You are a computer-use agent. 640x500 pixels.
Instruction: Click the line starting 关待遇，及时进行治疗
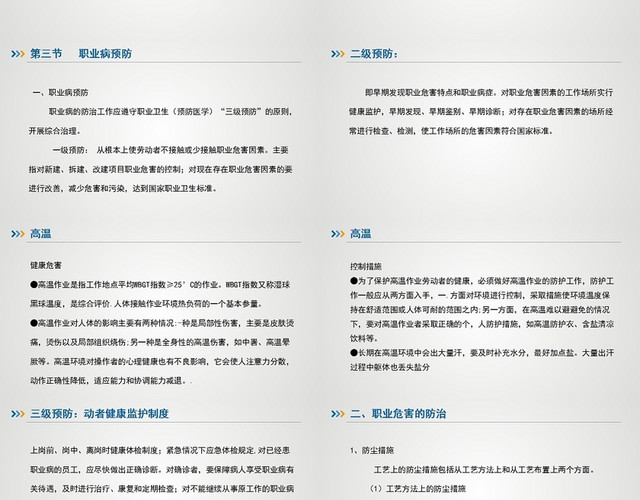(162, 489)
